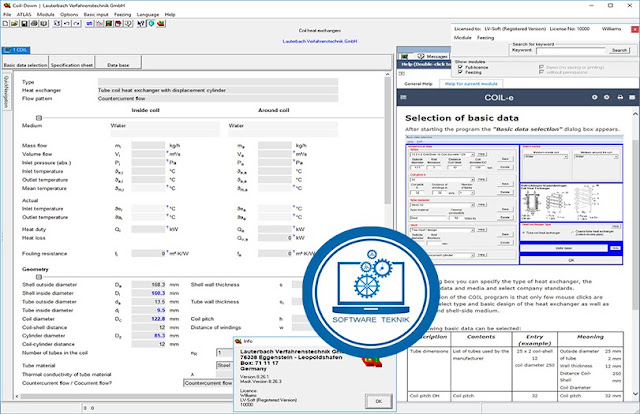
Task: Click the Shell outside diameter value 168.3
Action: click(x=148, y=285)
